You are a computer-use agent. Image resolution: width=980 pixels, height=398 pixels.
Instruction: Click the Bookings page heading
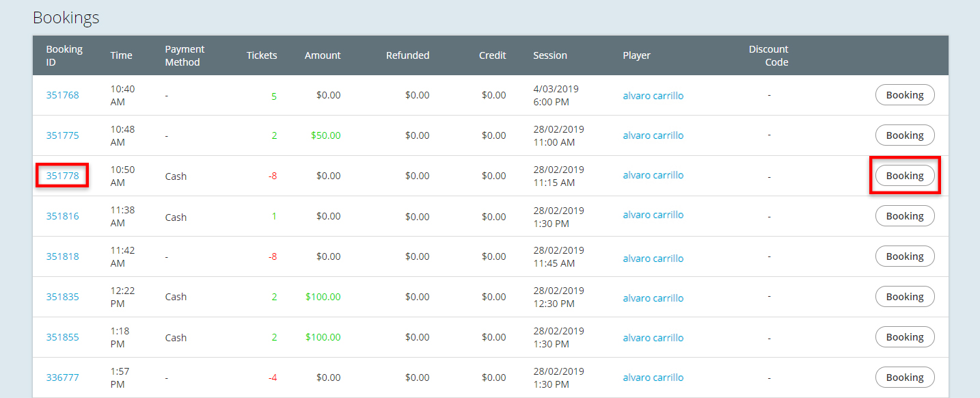pos(66,18)
